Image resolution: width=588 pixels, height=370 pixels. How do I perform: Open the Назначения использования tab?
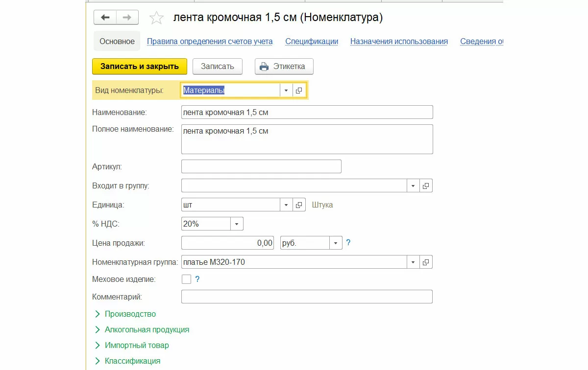point(399,42)
